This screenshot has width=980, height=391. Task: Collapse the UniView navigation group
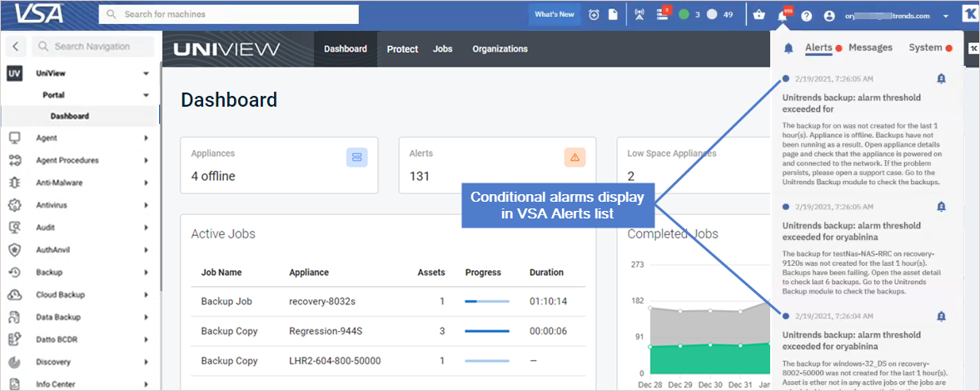[x=147, y=73]
